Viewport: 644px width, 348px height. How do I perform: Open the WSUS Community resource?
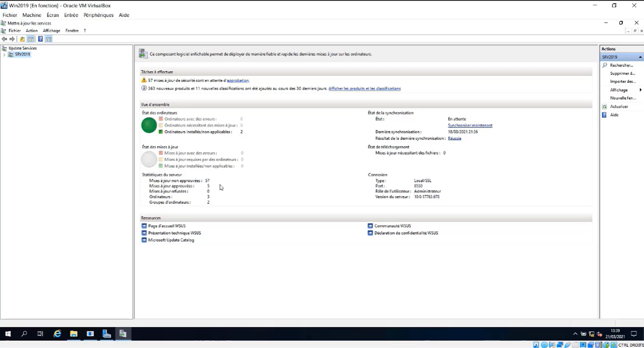(x=391, y=225)
